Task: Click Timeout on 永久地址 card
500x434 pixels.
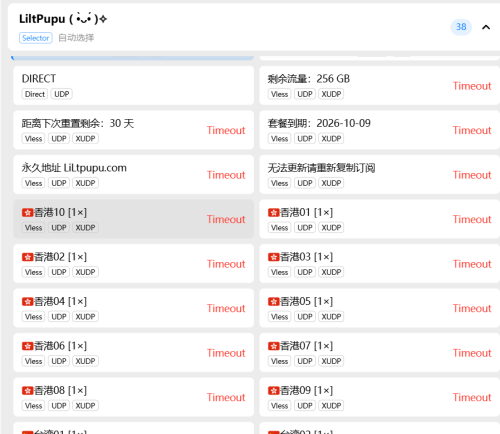Action: coord(226,175)
